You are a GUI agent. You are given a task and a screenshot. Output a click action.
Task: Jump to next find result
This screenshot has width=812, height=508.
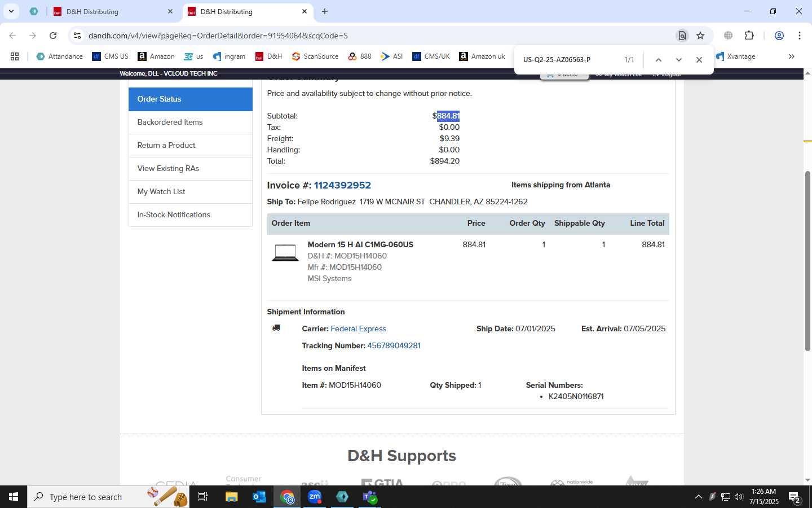(679, 60)
